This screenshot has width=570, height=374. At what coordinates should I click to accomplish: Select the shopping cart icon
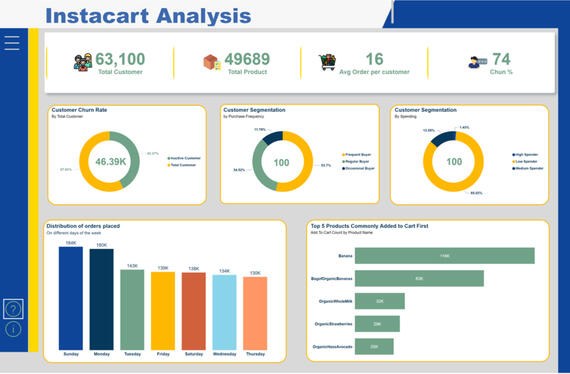coord(327,62)
